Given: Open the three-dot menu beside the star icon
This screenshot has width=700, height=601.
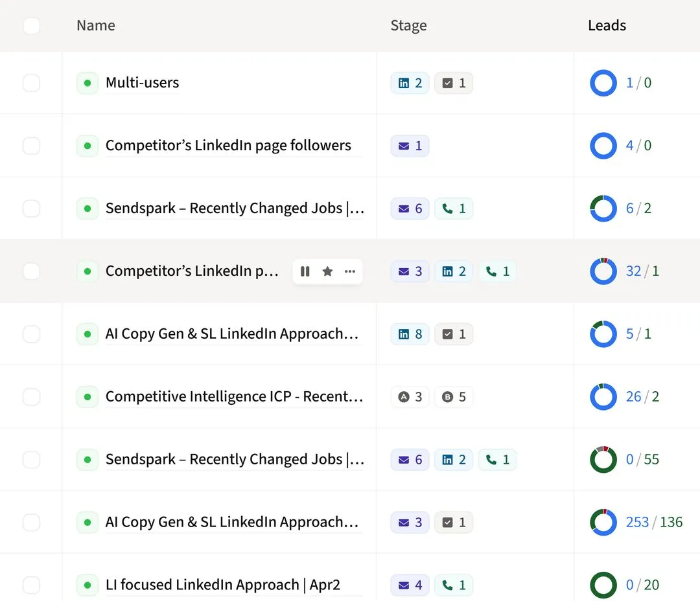Looking at the screenshot, I should coord(350,271).
